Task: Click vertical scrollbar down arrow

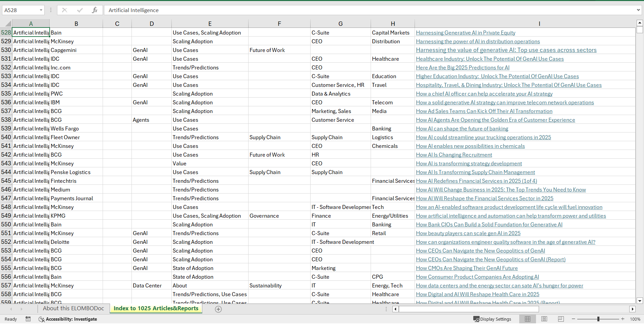Action: pyautogui.click(x=640, y=301)
